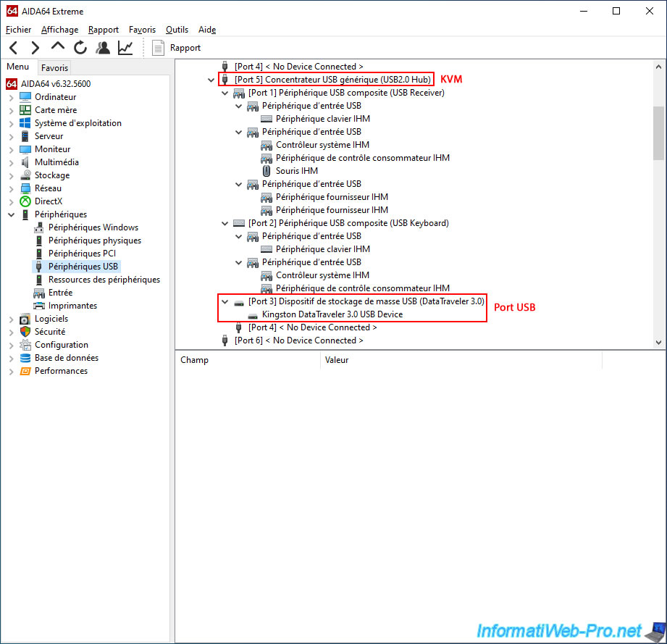667x644 pixels.
Task: Open the Outils menu
Action: (177, 30)
